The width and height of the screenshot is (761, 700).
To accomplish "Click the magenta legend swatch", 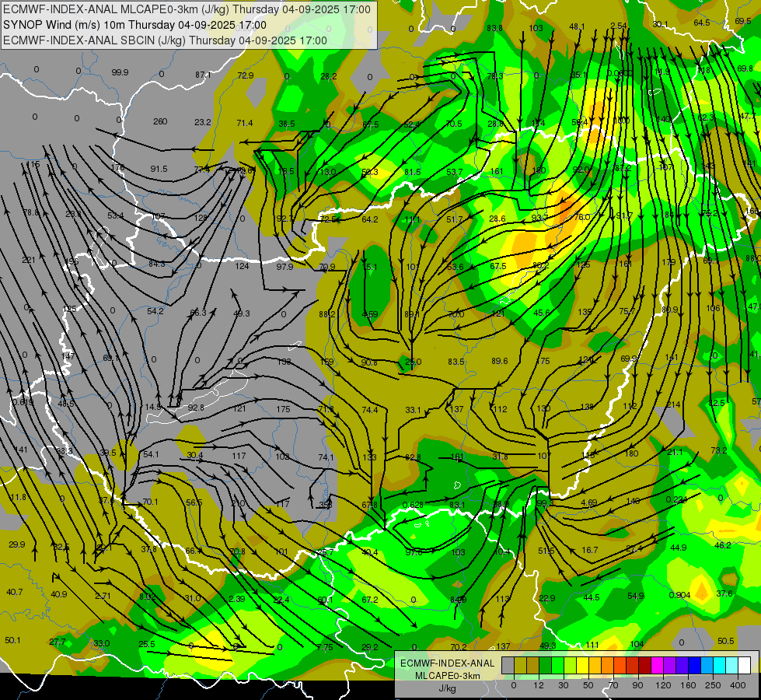I will 657,665.
